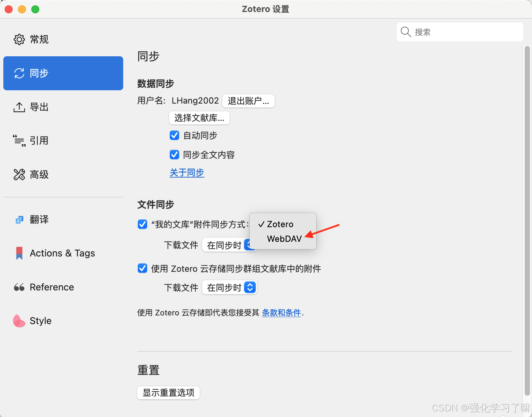This screenshot has width=532, height=417.
Task: Open the 常规 general settings gear icon
Action: click(19, 39)
